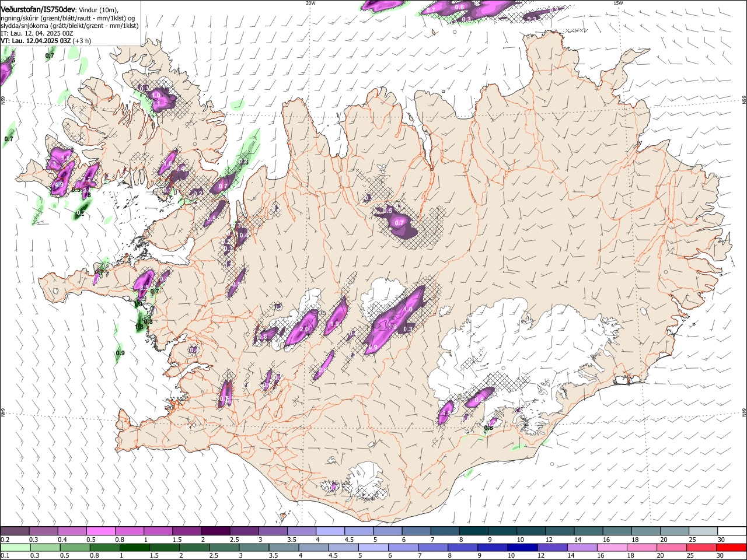Click the 'slydda/snjókoma' legend description line

69,26
